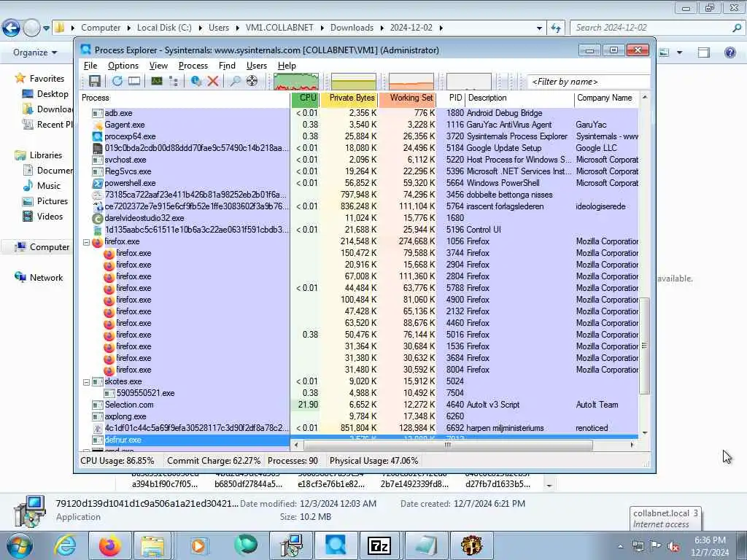Click the red X Kill Process icon
This screenshot has height=560, width=747.
pyautogui.click(x=213, y=82)
